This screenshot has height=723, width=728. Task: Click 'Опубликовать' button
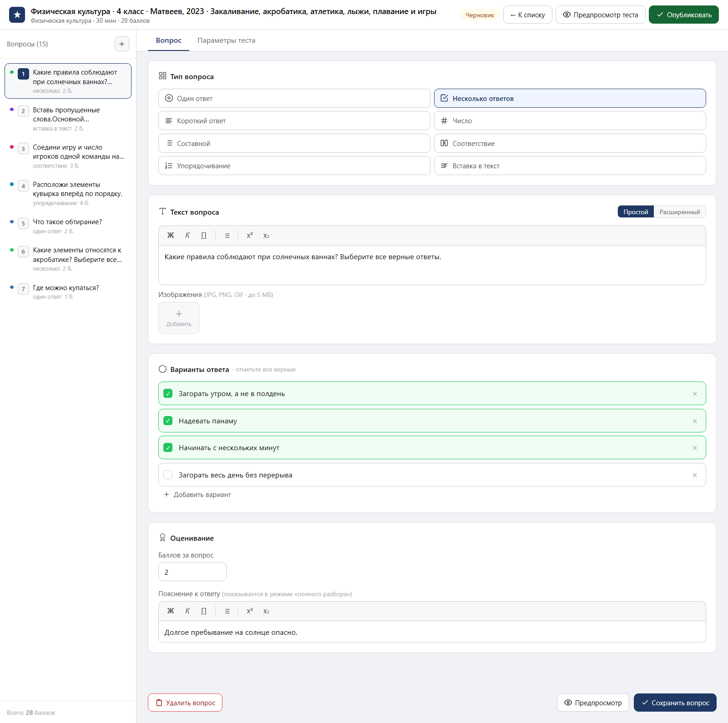coord(683,15)
